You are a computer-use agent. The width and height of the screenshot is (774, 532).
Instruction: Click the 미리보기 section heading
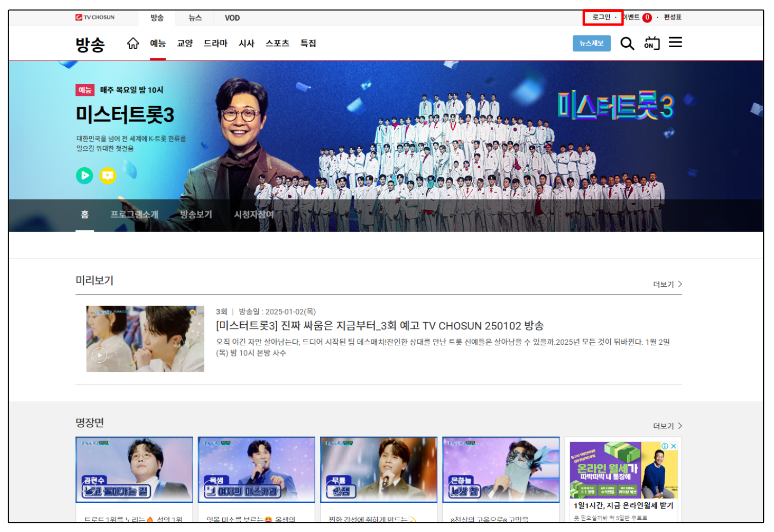pos(94,280)
